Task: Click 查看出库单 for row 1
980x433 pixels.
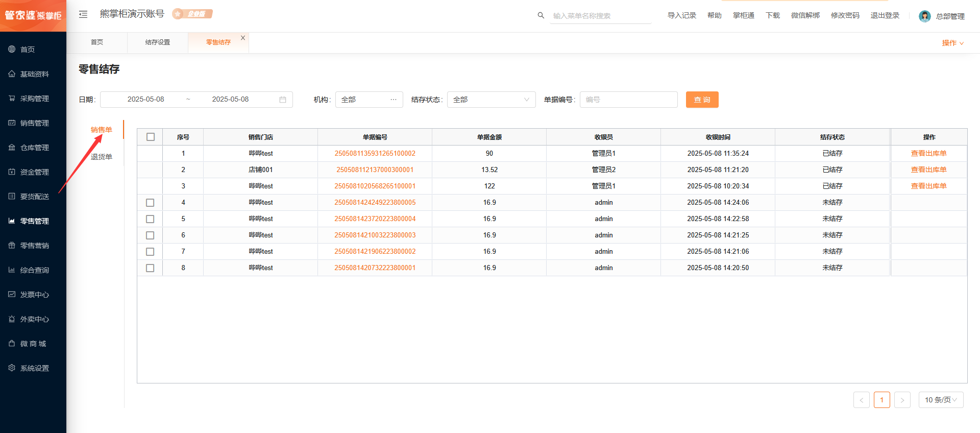Action: (928, 153)
